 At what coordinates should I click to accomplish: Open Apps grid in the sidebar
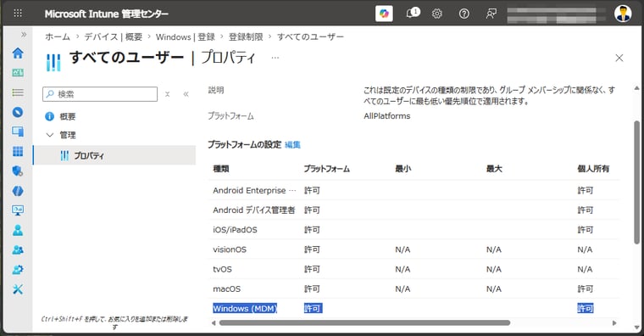tap(18, 151)
